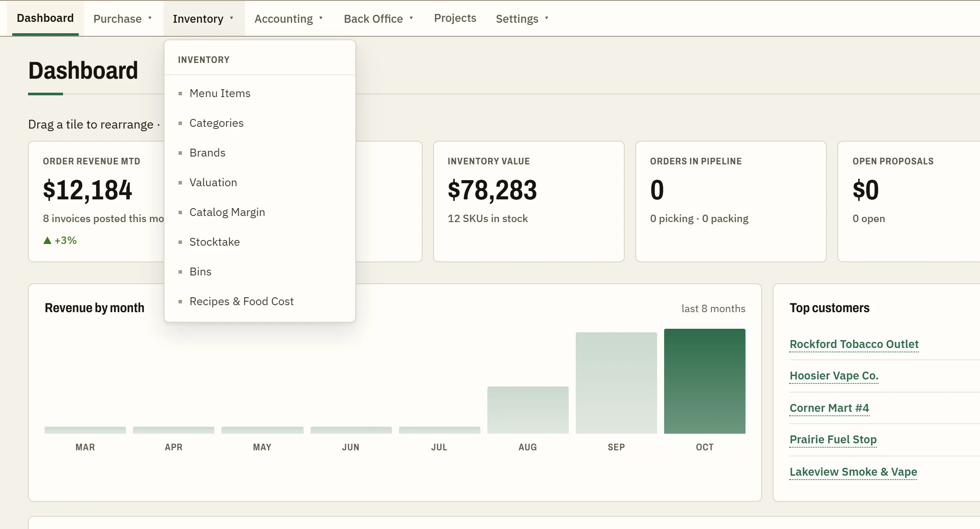The height and width of the screenshot is (529, 980).
Task: Open the Projects nav item
Action: coord(455,18)
